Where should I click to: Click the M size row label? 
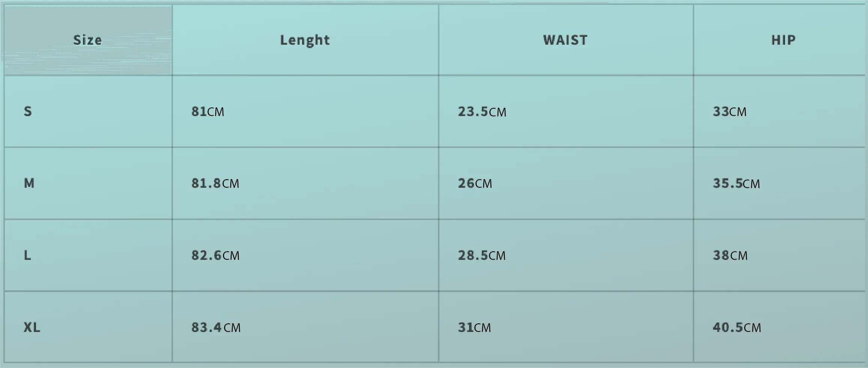29,183
